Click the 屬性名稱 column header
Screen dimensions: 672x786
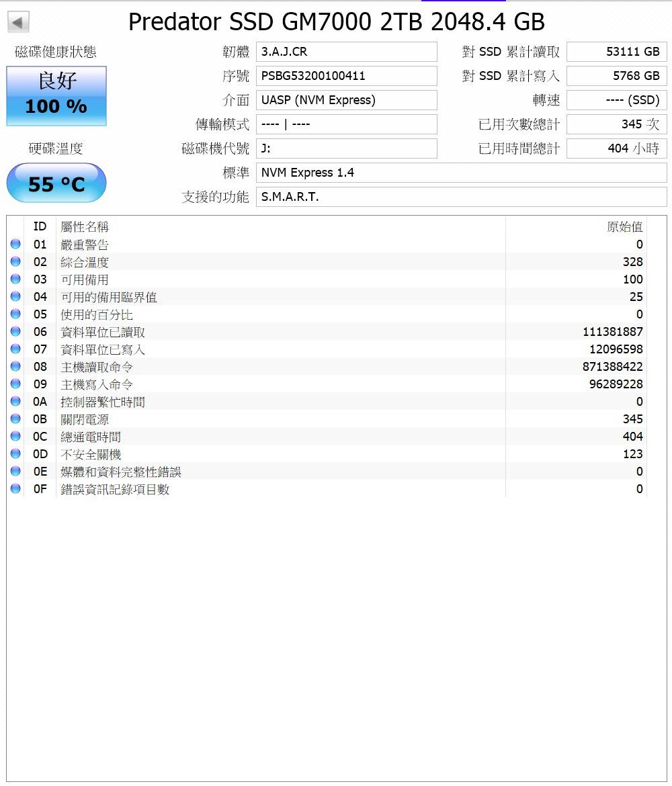pyautogui.click(x=281, y=226)
